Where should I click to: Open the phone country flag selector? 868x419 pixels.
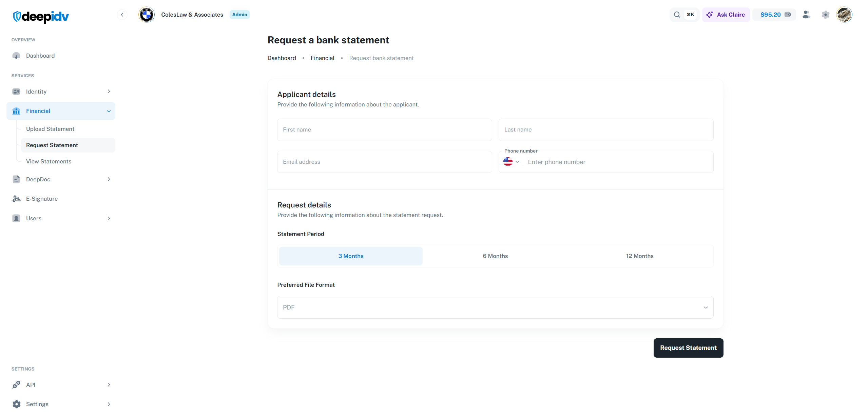coord(511,162)
